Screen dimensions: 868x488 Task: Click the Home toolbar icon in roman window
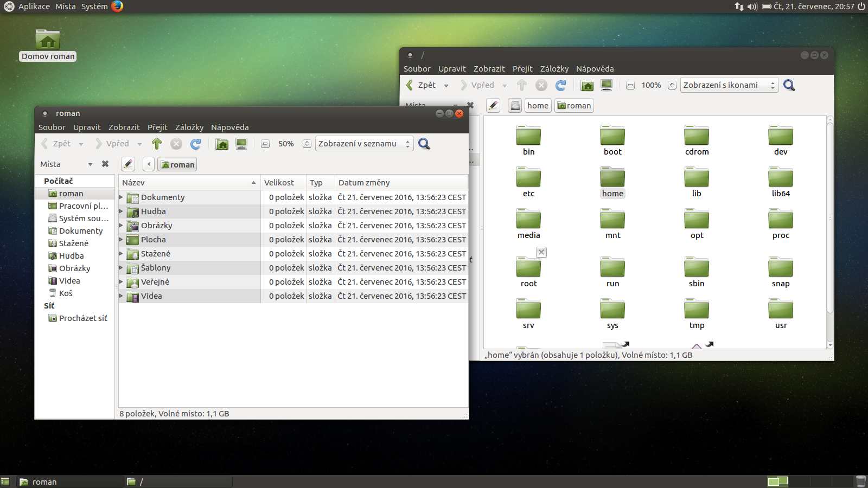[222, 144]
